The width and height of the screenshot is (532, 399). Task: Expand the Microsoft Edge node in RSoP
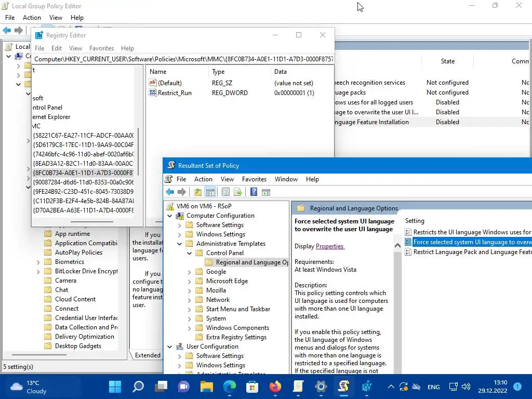[x=189, y=281]
